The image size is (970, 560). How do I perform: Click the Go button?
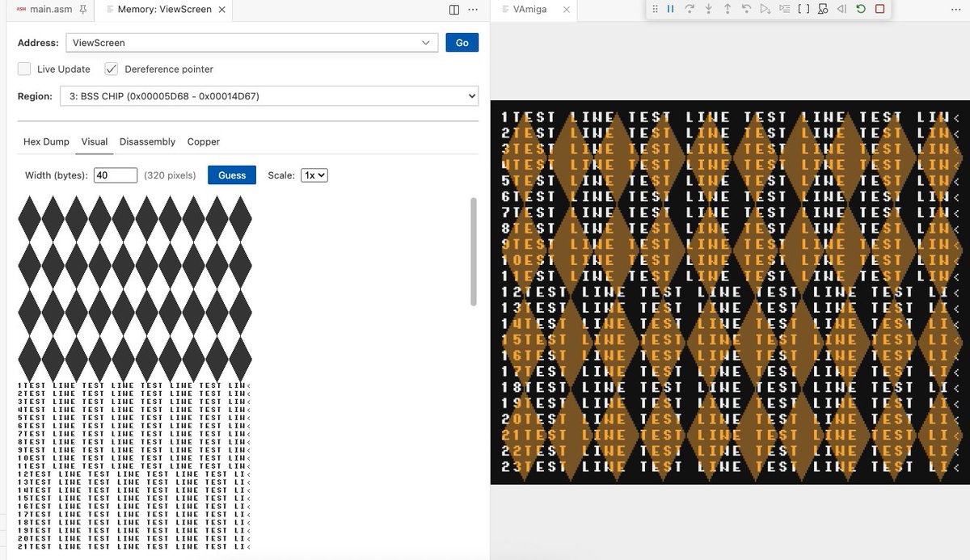click(x=462, y=43)
